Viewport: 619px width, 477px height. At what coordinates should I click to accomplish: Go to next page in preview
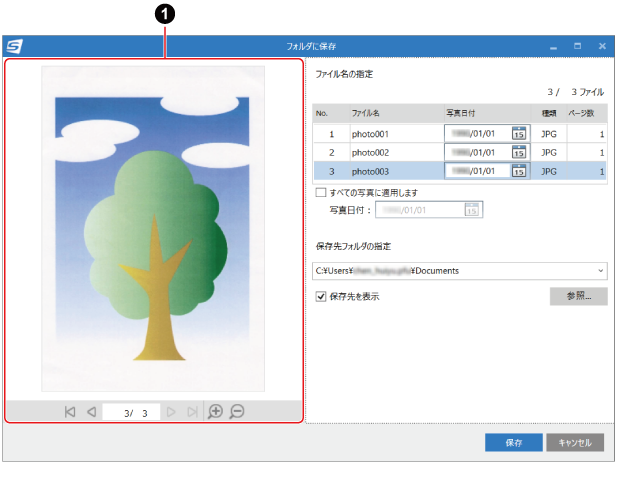click(171, 412)
